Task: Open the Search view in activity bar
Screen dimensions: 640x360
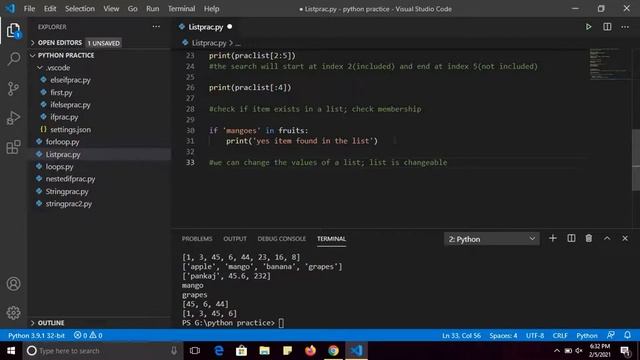Action: [x=13, y=59]
